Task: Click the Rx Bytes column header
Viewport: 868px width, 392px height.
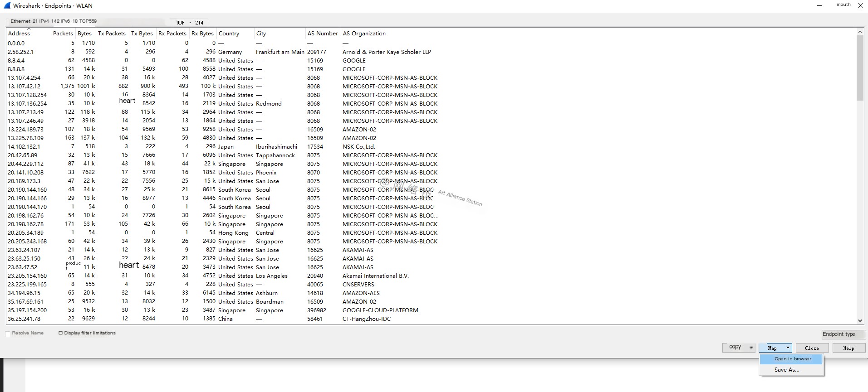Action: pos(202,34)
